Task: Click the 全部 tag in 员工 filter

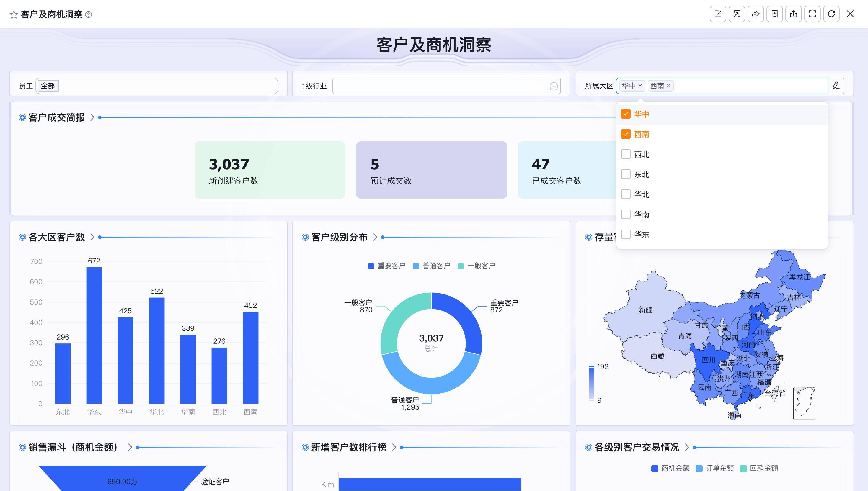Action: (x=48, y=86)
